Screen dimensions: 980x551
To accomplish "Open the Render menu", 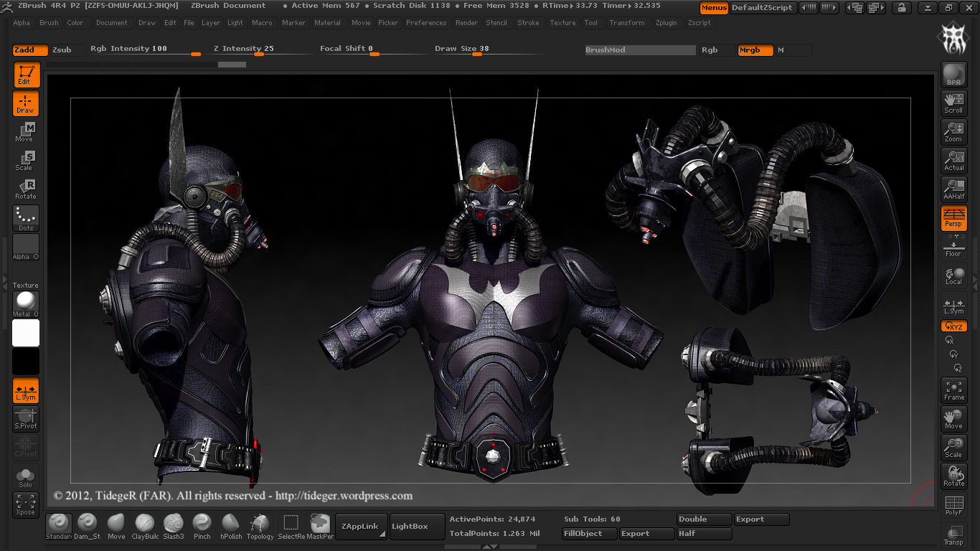I will [x=467, y=23].
